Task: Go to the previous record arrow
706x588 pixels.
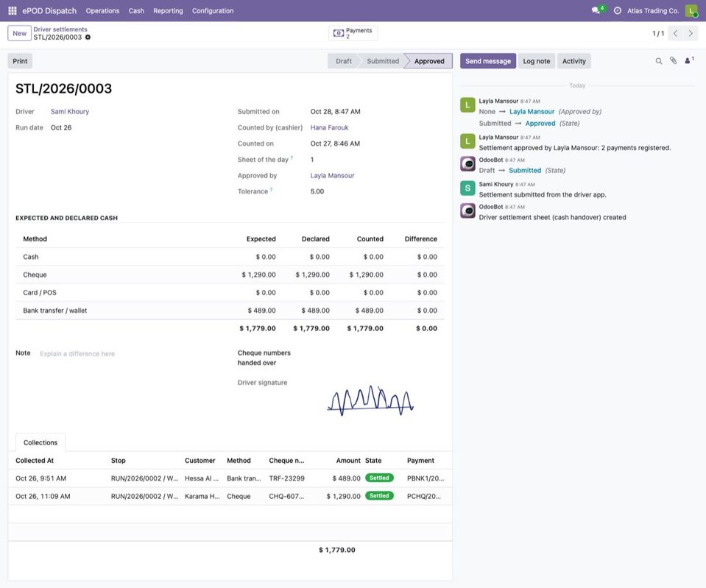Action: [x=675, y=33]
